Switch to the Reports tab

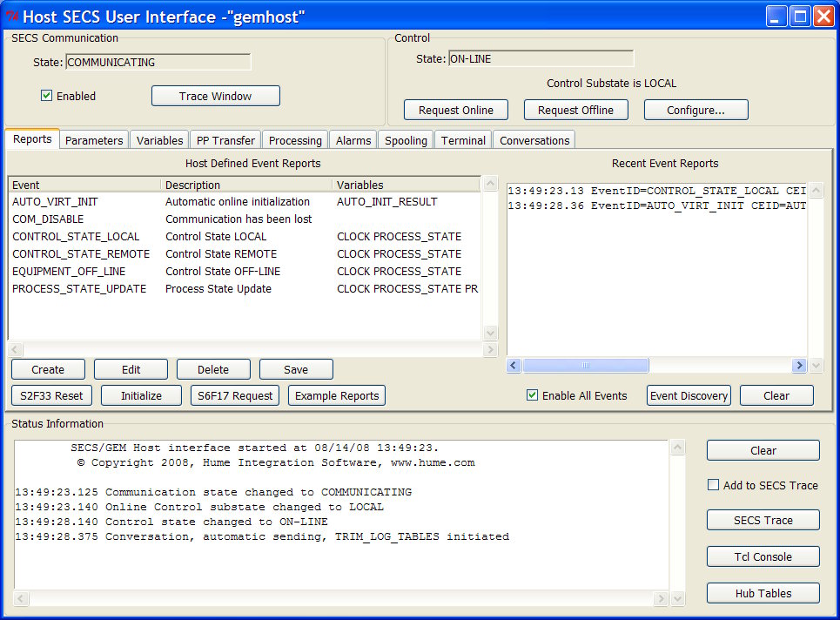(x=32, y=139)
